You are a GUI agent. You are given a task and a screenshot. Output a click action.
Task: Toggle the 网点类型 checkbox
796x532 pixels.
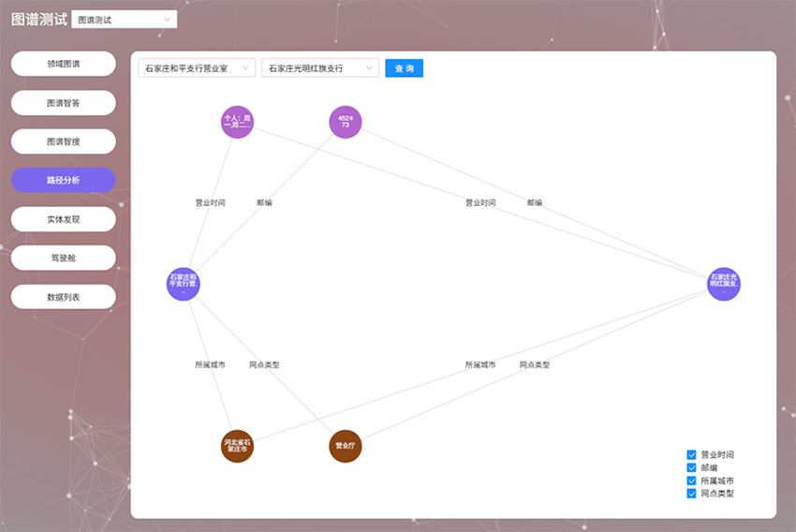(x=692, y=493)
